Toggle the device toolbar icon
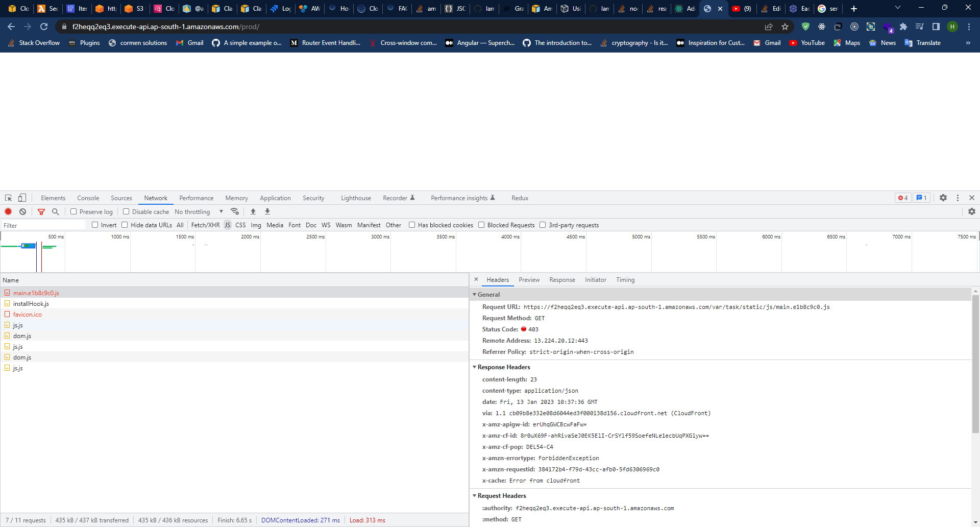 point(22,198)
